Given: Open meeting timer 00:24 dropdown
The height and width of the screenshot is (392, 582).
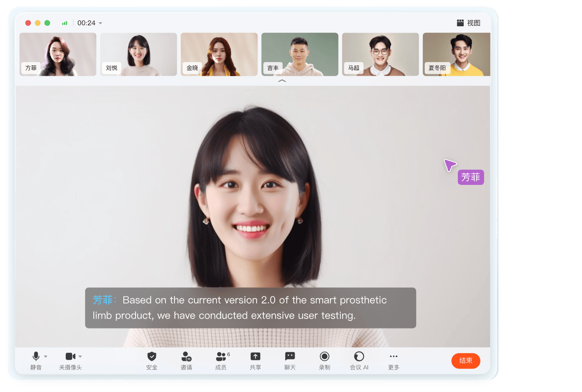Looking at the screenshot, I should point(100,23).
